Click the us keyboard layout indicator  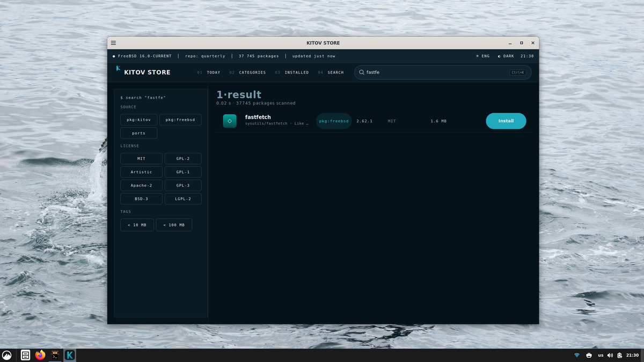601,355
